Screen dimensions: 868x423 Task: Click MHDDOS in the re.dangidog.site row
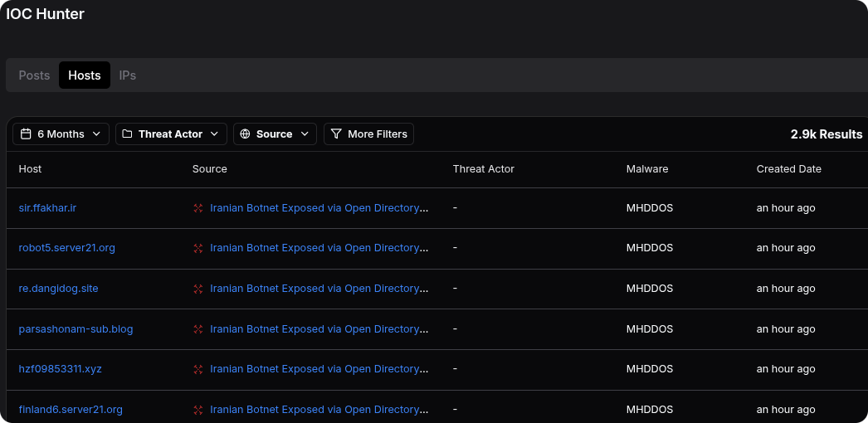coord(650,288)
